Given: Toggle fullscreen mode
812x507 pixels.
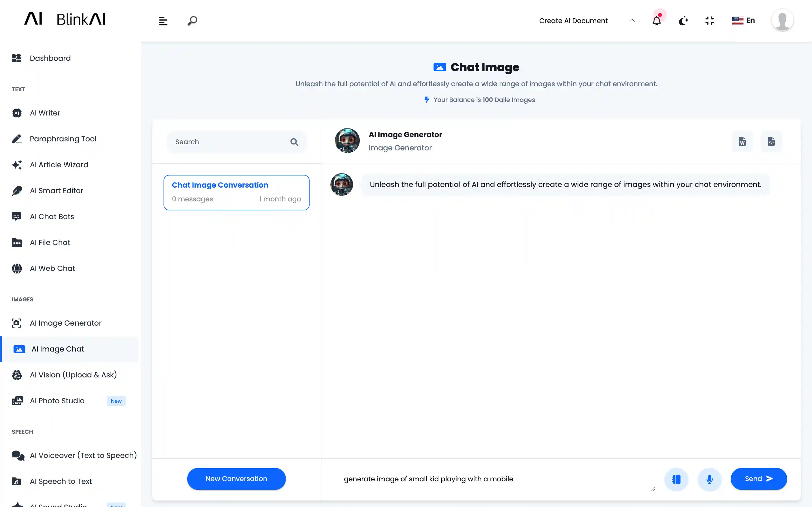Looking at the screenshot, I should (x=710, y=21).
